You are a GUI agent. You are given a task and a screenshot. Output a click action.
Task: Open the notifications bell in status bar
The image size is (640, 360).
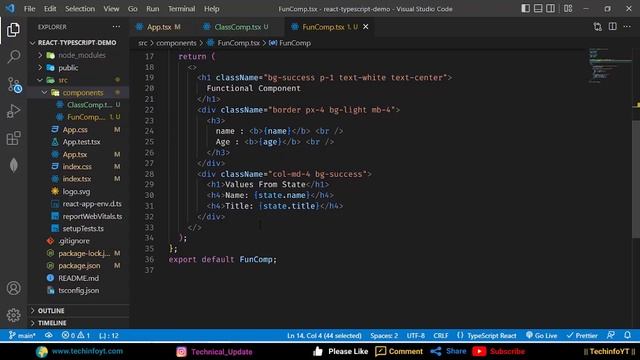pyautogui.click(x=627, y=335)
